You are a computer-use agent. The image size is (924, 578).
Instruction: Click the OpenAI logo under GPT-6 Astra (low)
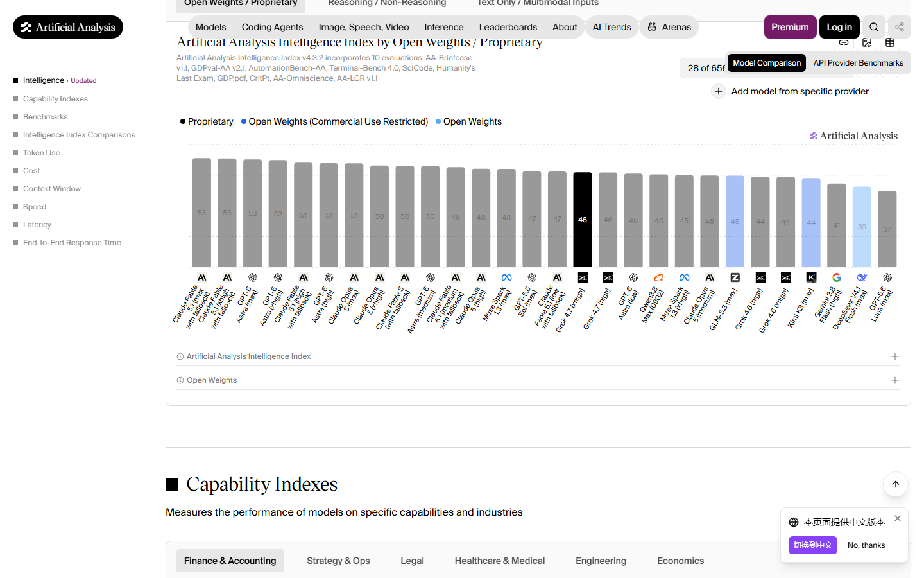click(x=633, y=277)
